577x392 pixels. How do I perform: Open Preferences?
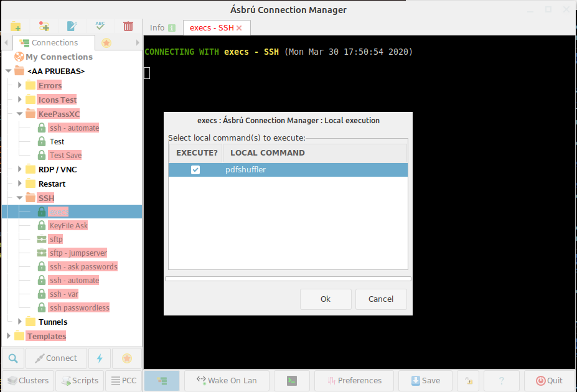(x=354, y=381)
